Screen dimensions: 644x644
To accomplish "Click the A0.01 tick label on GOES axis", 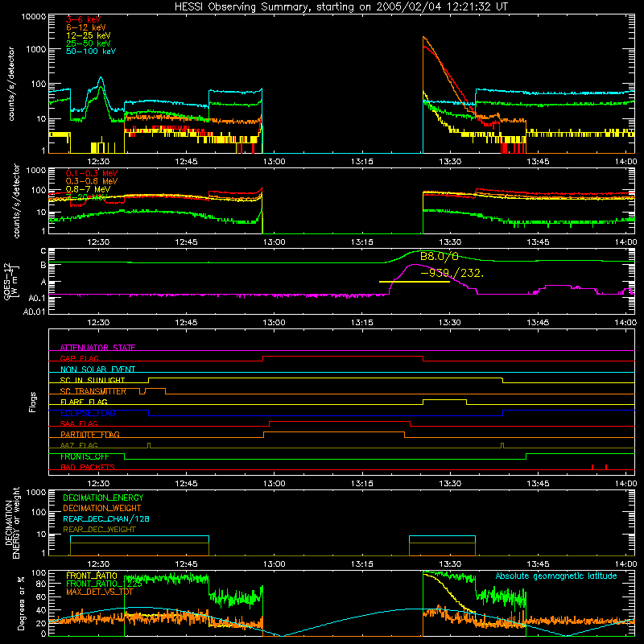I will 35,312.
